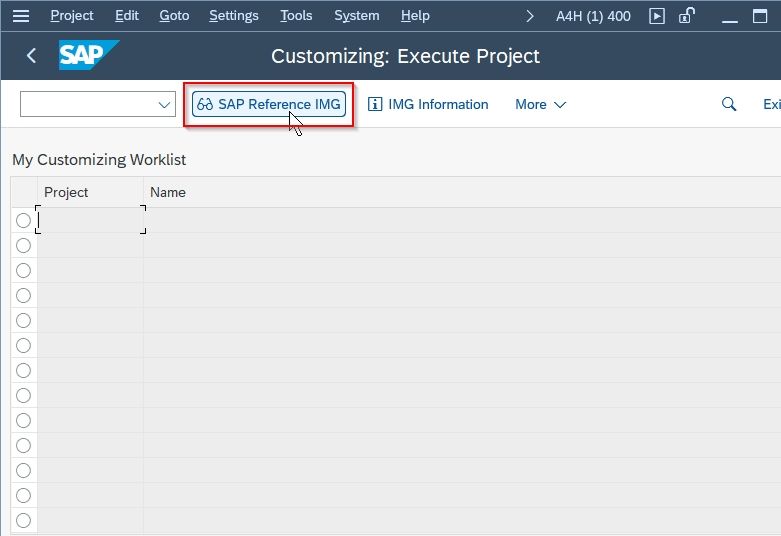Minimize the SAP window

click(x=730, y=20)
